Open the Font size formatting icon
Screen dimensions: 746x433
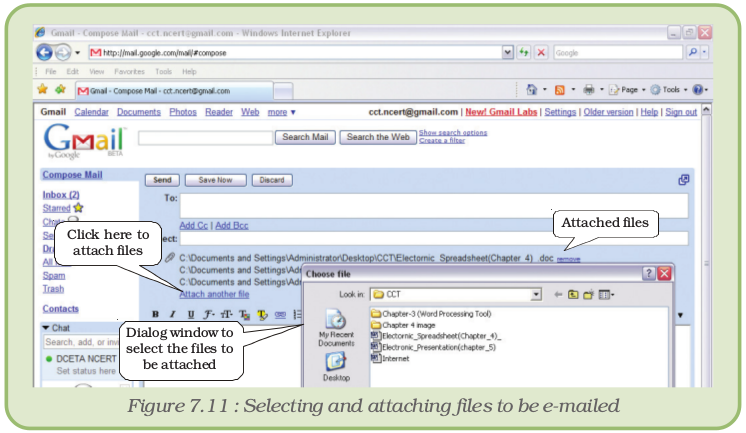pyautogui.click(x=226, y=314)
